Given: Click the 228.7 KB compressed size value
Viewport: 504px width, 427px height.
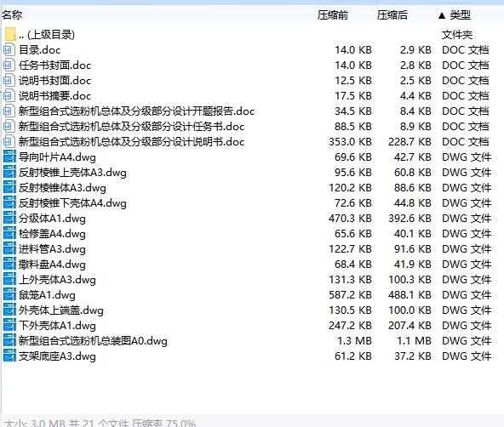Looking at the screenshot, I should click(409, 141).
